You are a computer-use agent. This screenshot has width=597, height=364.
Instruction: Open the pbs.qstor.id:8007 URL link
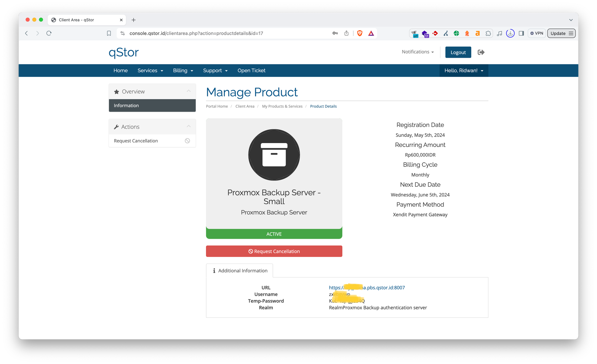[x=367, y=288]
